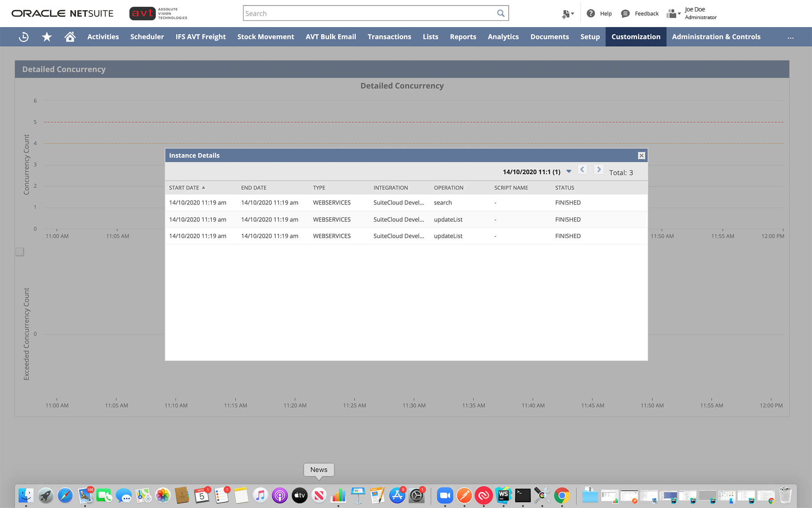The width and height of the screenshot is (812, 508).
Task: Open the Reports menu
Action: point(463,37)
